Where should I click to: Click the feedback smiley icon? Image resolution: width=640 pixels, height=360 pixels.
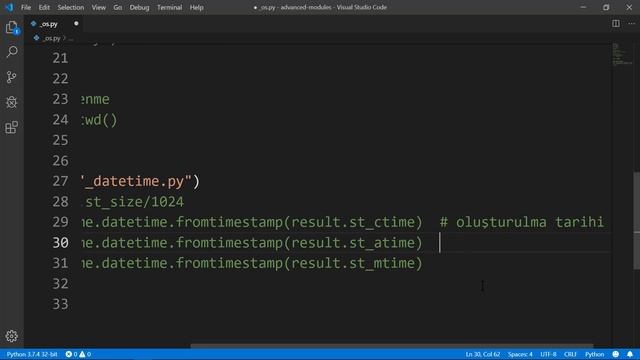click(616, 354)
